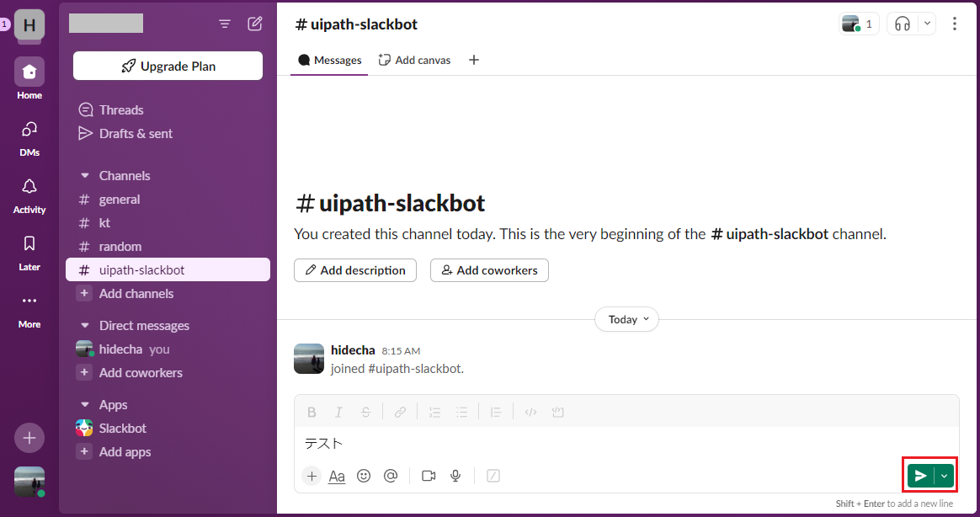Image resolution: width=980 pixels, height=517 pixels.
Task: Toggle the Aa formatting toolbar visibility
Action: tap(337, 476)
